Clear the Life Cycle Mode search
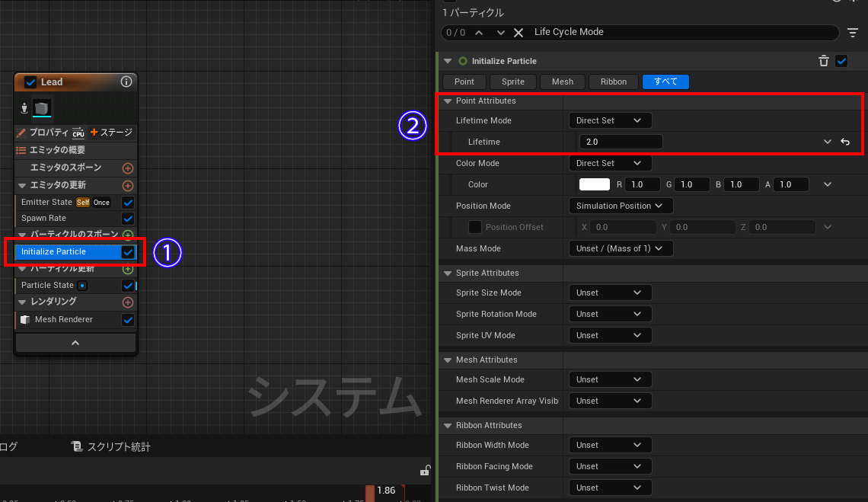This screenshot has height=502, width=868. [x=519, y=33]
